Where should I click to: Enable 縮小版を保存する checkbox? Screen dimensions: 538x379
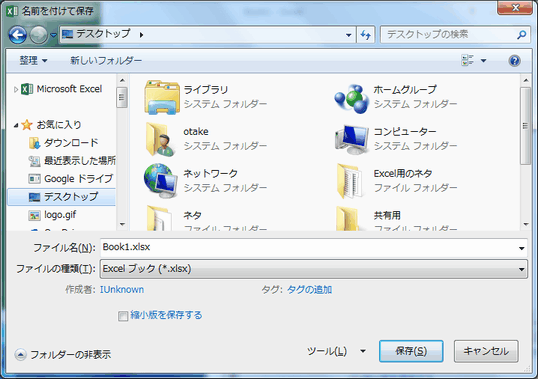point(123,316)
